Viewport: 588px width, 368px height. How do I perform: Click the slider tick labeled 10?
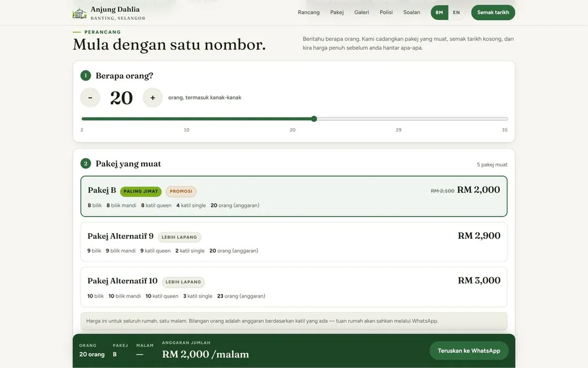pos(187,130)
